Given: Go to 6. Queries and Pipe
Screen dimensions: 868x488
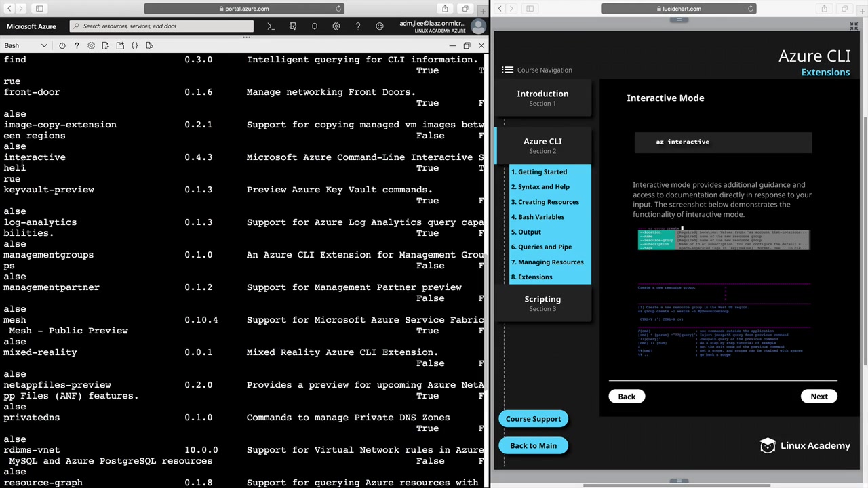Looking at the screenshot, I should [x=541, y=247].
